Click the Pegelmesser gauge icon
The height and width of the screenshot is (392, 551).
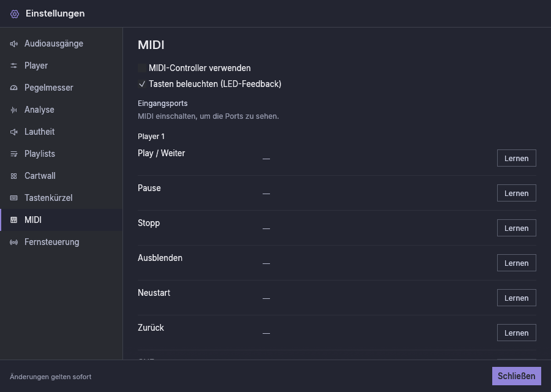click(x=13, y=88)
